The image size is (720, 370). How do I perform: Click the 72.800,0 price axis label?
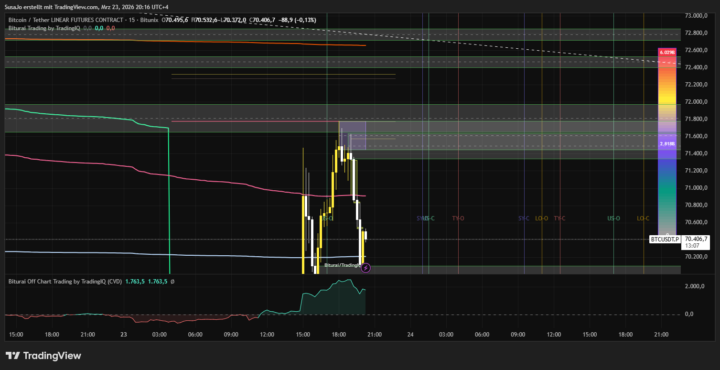pyautogui.click(x=696, y=33)
